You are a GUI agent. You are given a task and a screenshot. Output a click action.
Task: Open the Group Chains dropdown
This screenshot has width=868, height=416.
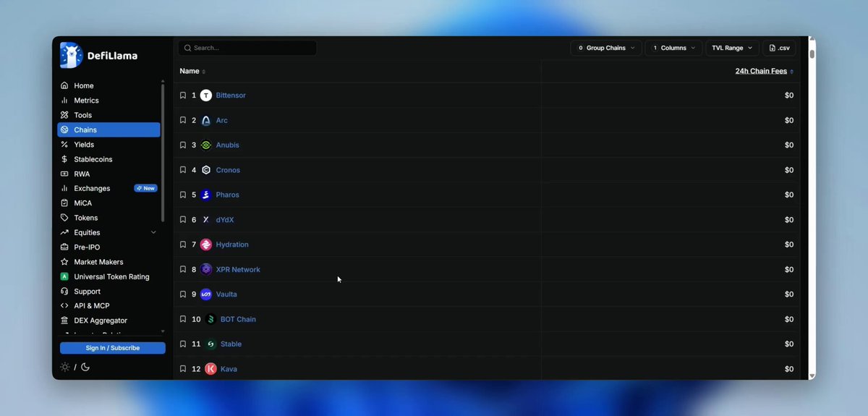click(605, 48)
